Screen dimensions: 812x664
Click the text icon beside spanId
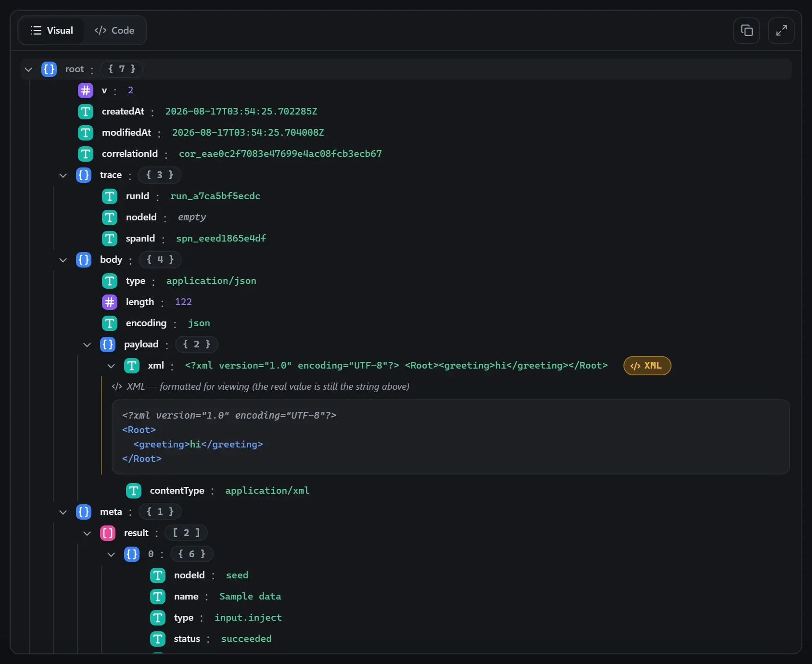[x=110, y=239]
